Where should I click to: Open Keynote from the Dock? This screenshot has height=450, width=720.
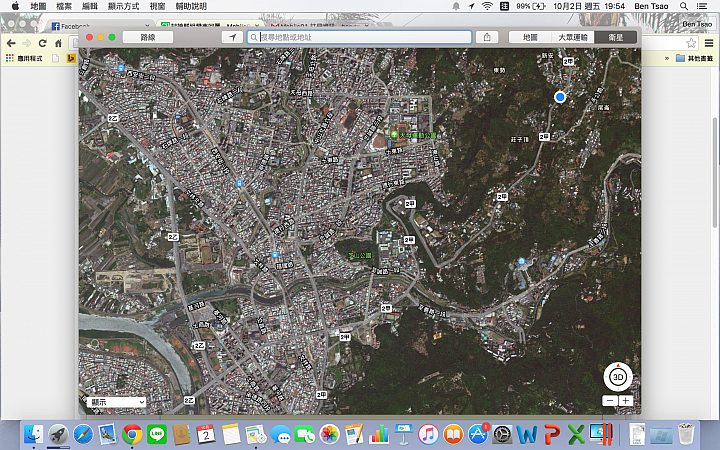click(x=404, y=434)
